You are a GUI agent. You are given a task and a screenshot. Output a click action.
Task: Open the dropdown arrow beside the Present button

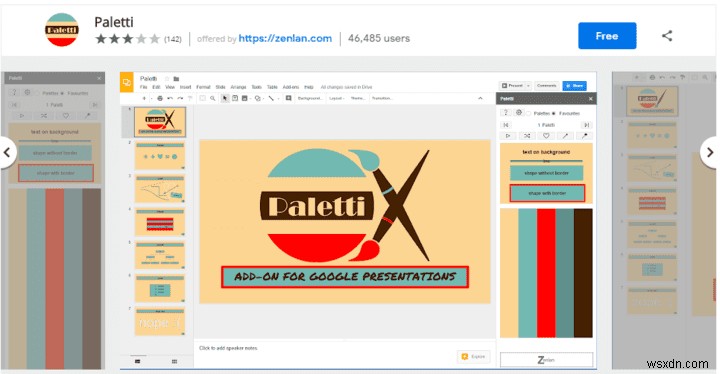click(528, 86)
